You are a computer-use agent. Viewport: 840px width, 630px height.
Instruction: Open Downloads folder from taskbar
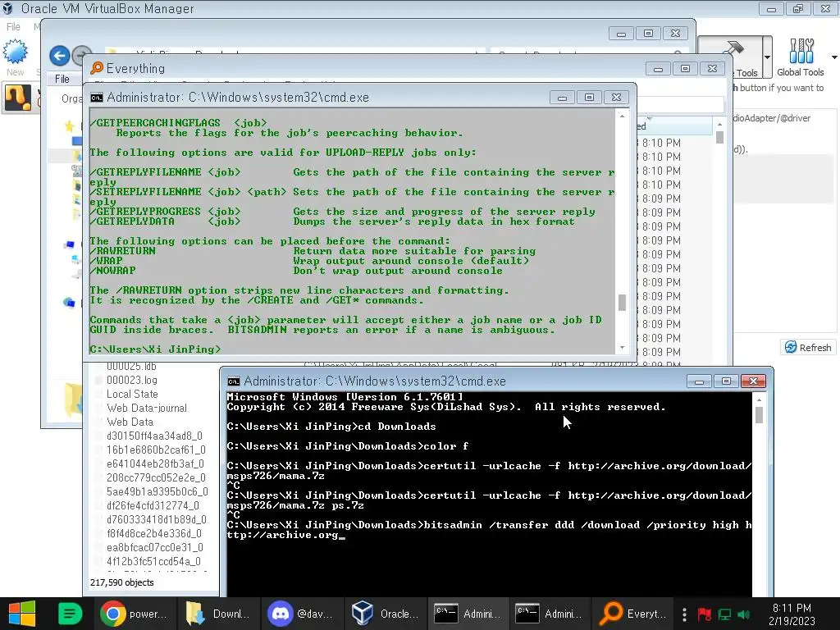click(x=218, y=614)
